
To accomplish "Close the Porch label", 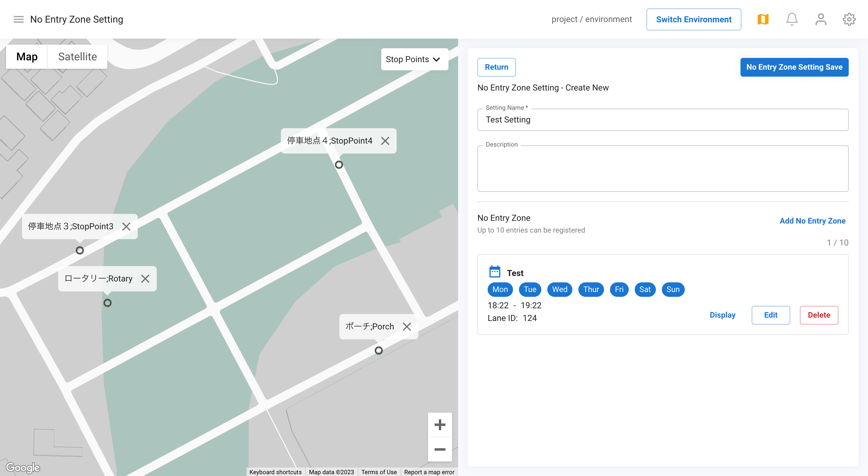I will [x=407, y=327].
